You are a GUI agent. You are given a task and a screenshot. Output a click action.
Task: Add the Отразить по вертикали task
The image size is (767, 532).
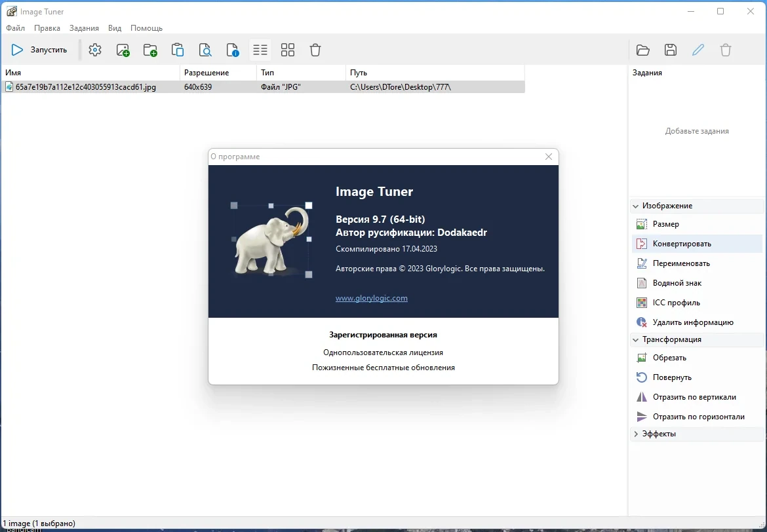click(x=697, y=397)
